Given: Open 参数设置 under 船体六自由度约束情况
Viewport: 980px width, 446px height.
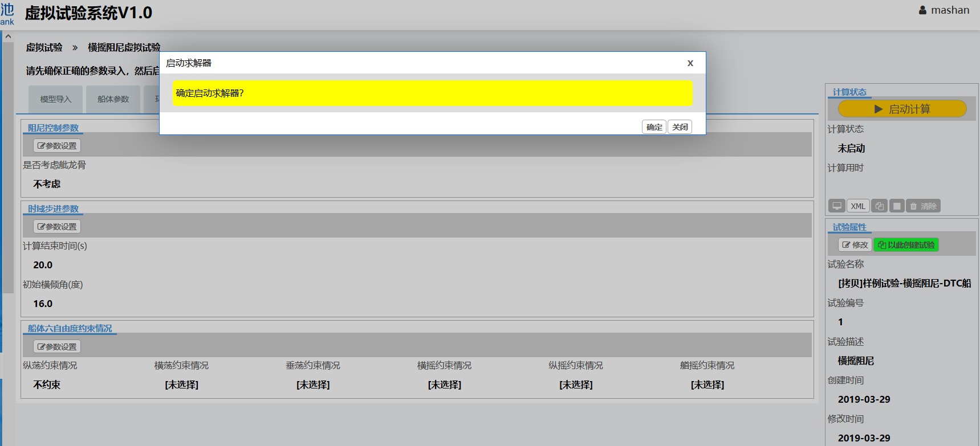Looking at the screenshot, I should pyautogui.click(x=57, y=347).
